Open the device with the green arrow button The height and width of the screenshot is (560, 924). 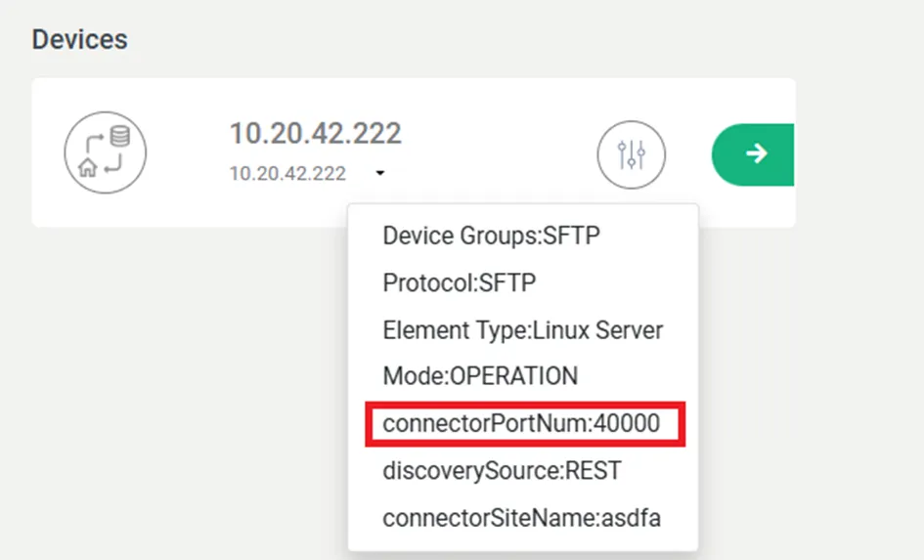pyautogui.click(x=753, y=154)
